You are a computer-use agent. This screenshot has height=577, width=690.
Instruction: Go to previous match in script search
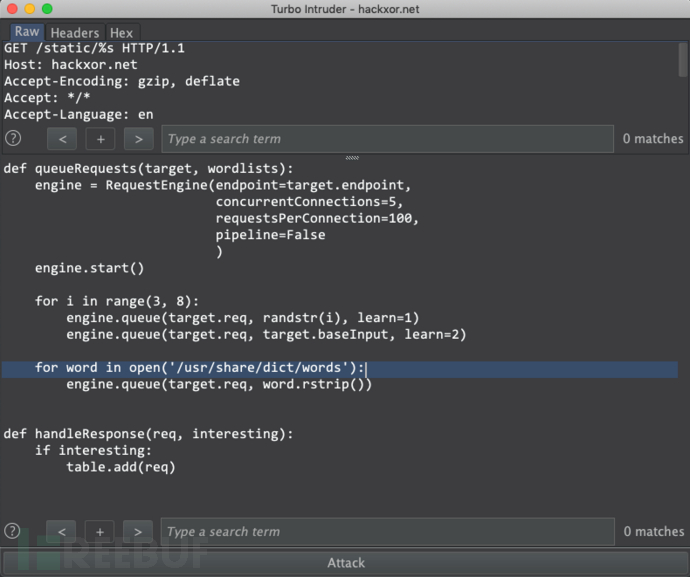click(x=62, y=532)
